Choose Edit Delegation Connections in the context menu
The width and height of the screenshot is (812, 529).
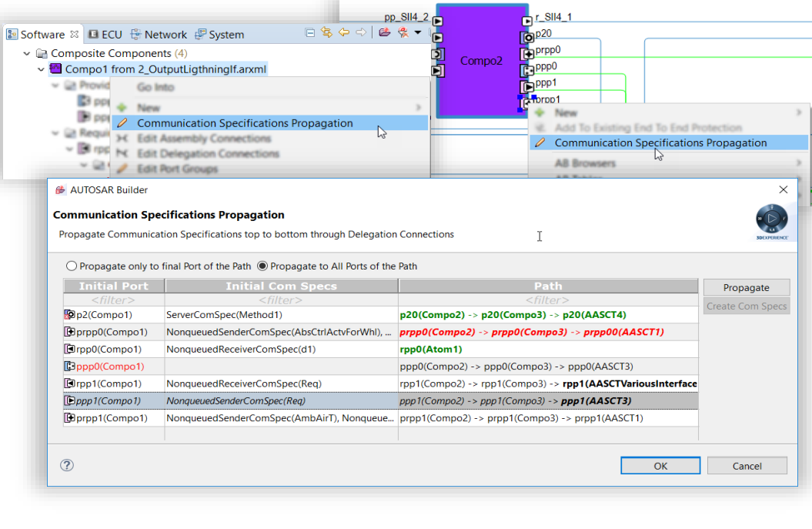[270, 154]
